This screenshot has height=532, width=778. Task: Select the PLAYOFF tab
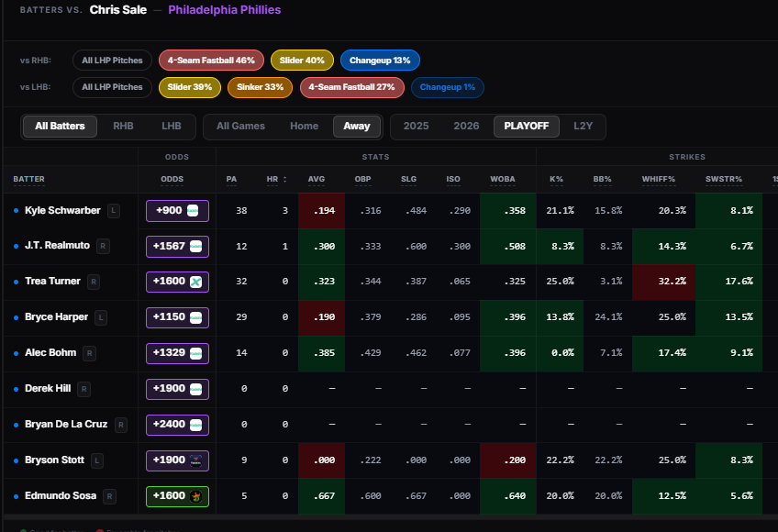[527, 126]
